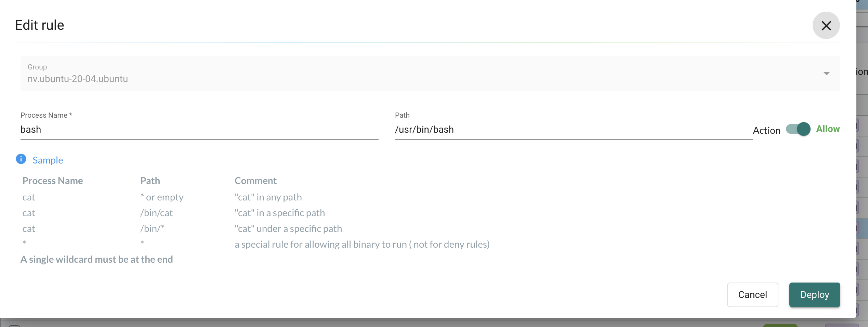Close the Edit rule dialog

pos(826,25)
